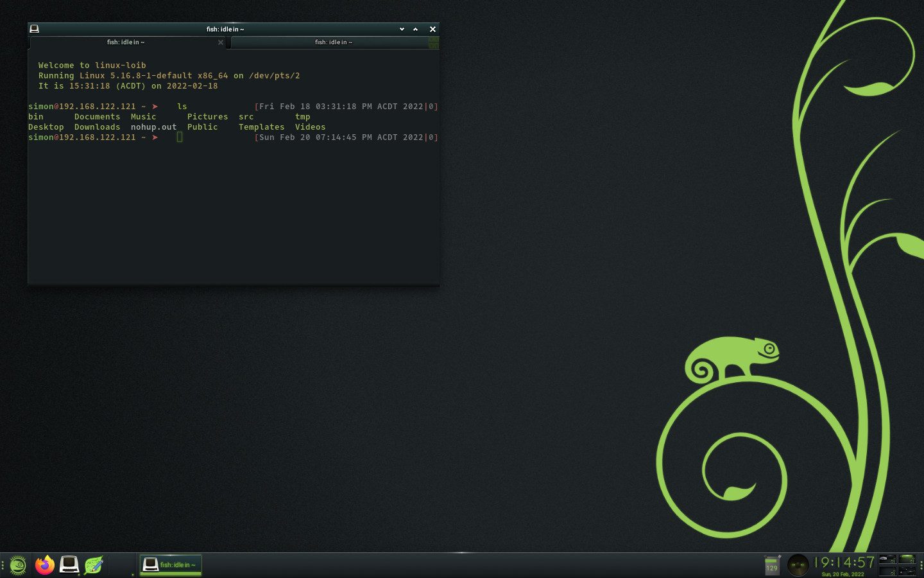The image size is (924, 578).
Task: Launch the leaf-and-pencil text editor
Action: point(94,565)
